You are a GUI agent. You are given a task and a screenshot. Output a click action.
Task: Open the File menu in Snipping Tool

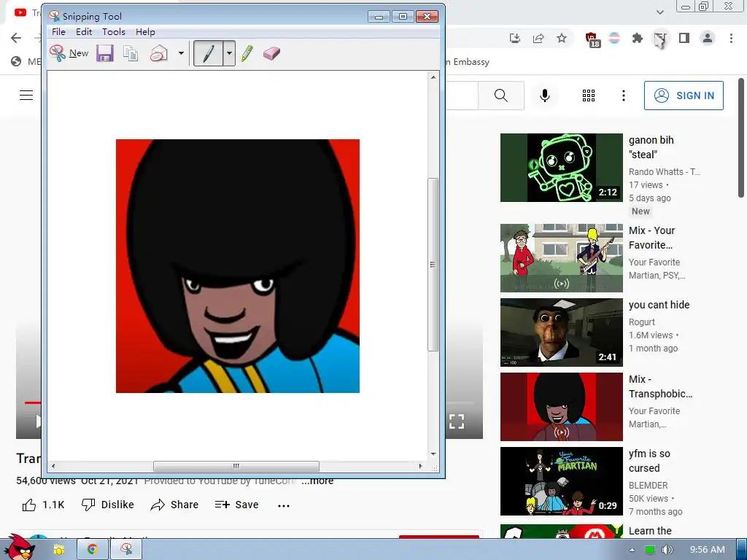click(x=58, y=32)
